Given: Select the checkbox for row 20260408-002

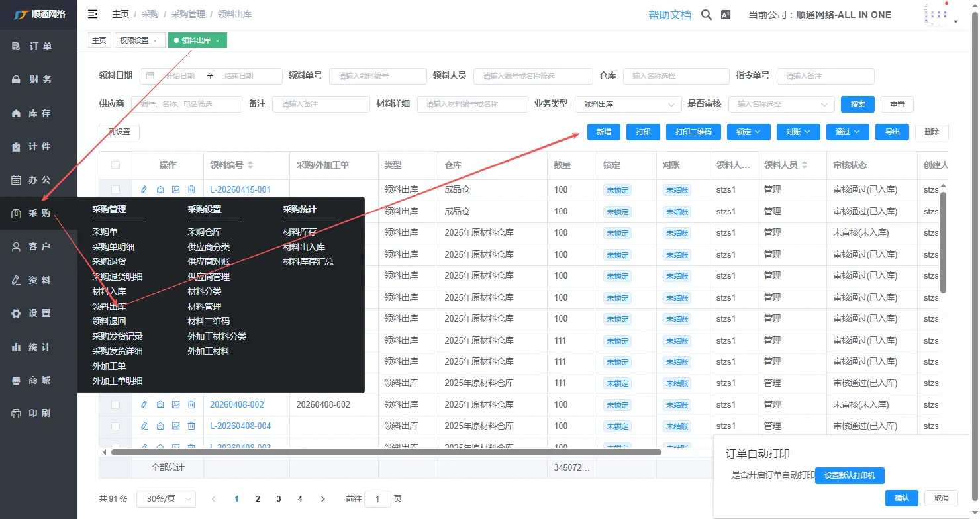Looking at the screenshot, I should [x=116, y=404].
